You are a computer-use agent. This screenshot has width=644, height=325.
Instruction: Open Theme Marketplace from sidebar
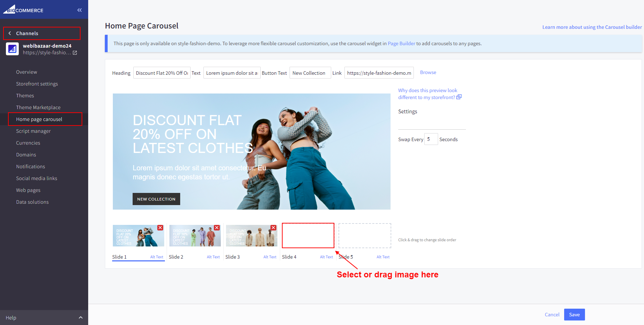[38, 107]
